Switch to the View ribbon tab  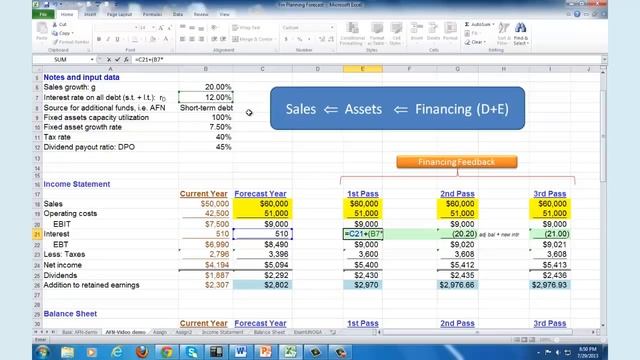224,14
